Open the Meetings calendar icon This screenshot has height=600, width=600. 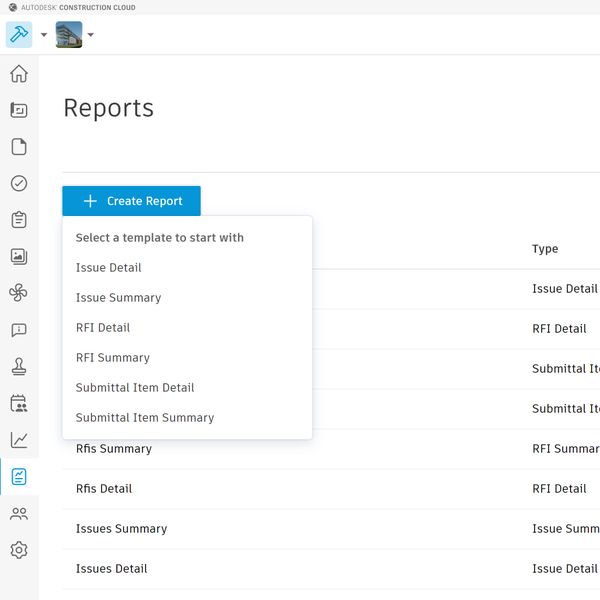pyautogui.click(x=19, y=403)
